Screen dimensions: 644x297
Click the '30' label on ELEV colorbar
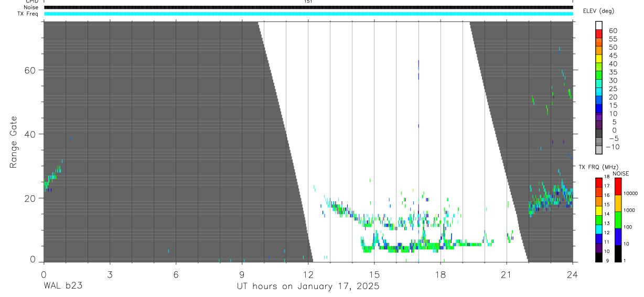613,80
